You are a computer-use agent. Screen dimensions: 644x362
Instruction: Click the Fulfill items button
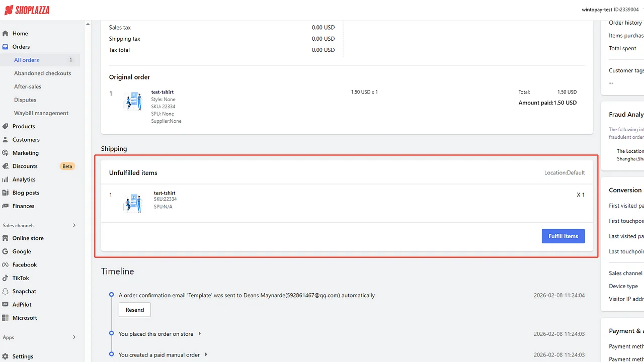click(563, 236)
